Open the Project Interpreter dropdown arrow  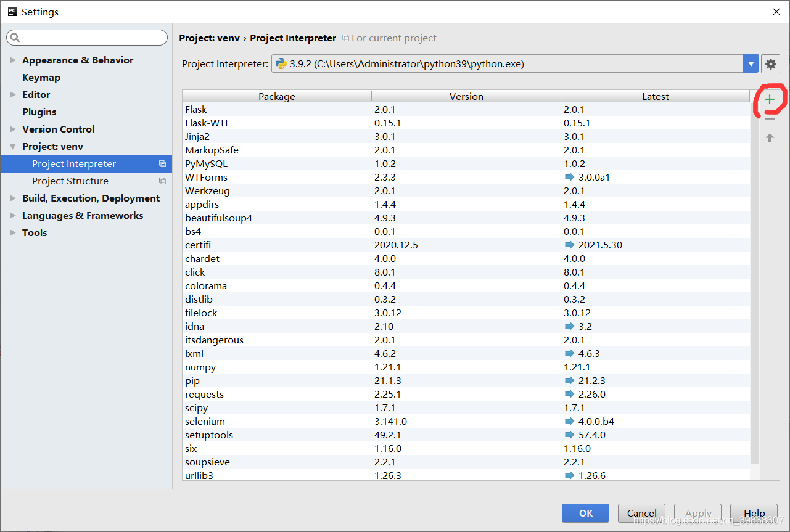751,63
